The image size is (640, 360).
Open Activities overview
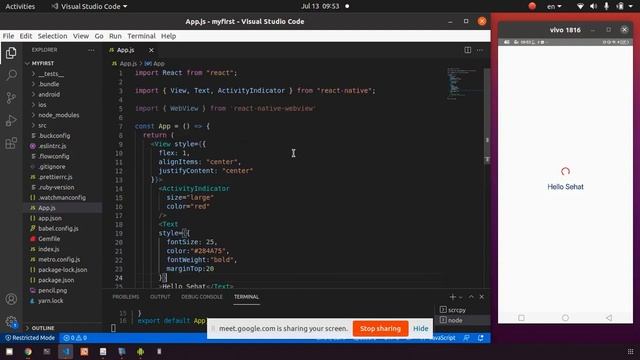coord(20,6)
